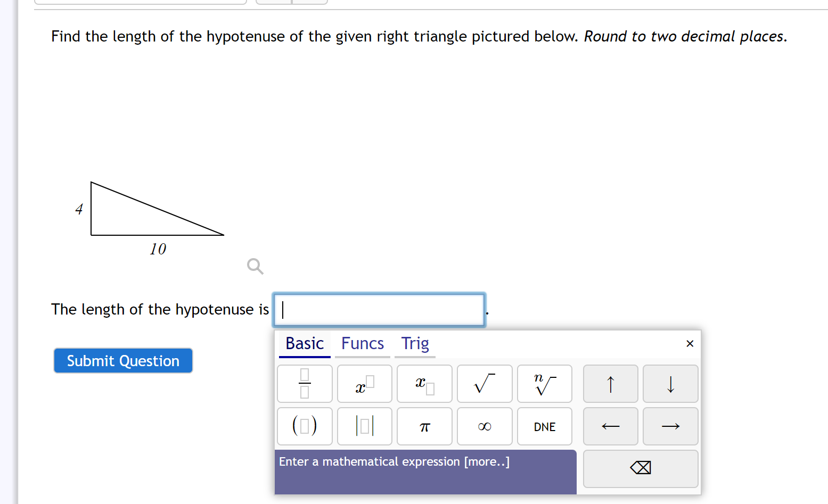Move cursor up with up arrow

pos(610,384)
